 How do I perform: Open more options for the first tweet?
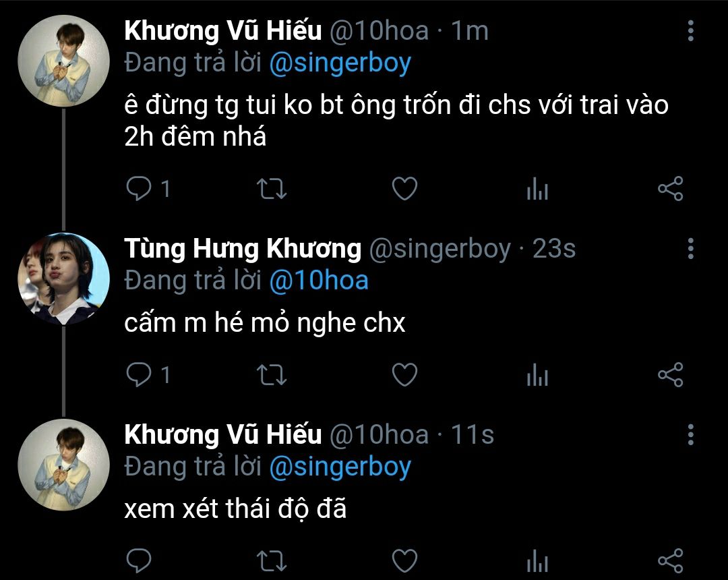coord(690,30)
